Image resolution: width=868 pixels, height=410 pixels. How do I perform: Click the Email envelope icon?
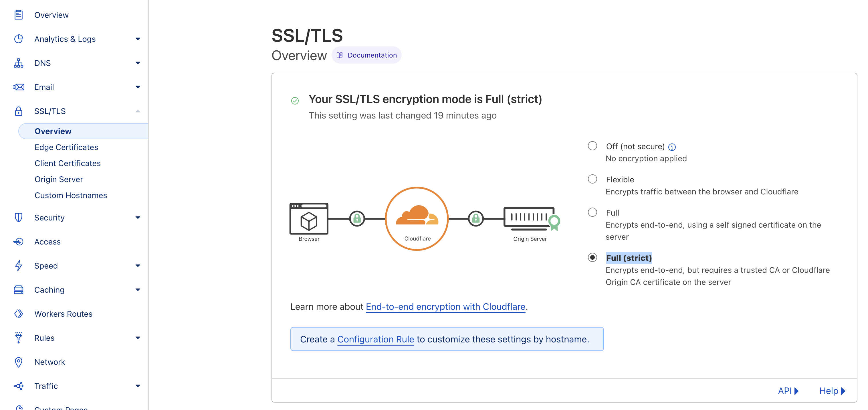19,87
